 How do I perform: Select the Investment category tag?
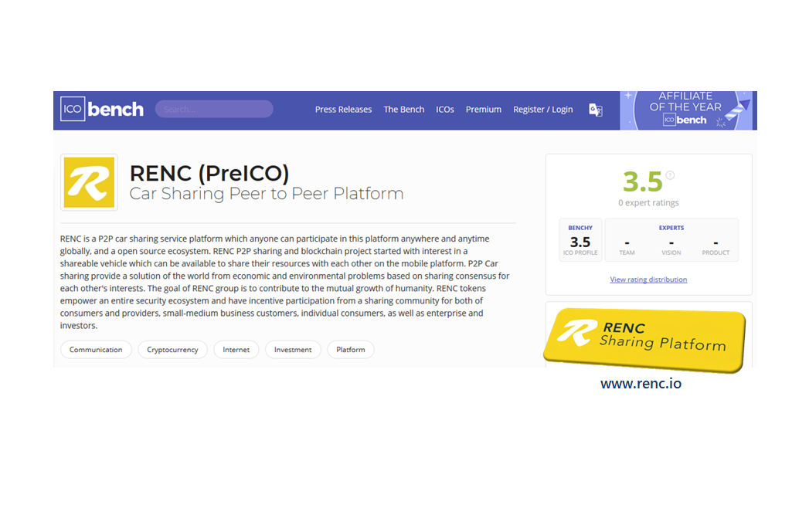(293, 350)
